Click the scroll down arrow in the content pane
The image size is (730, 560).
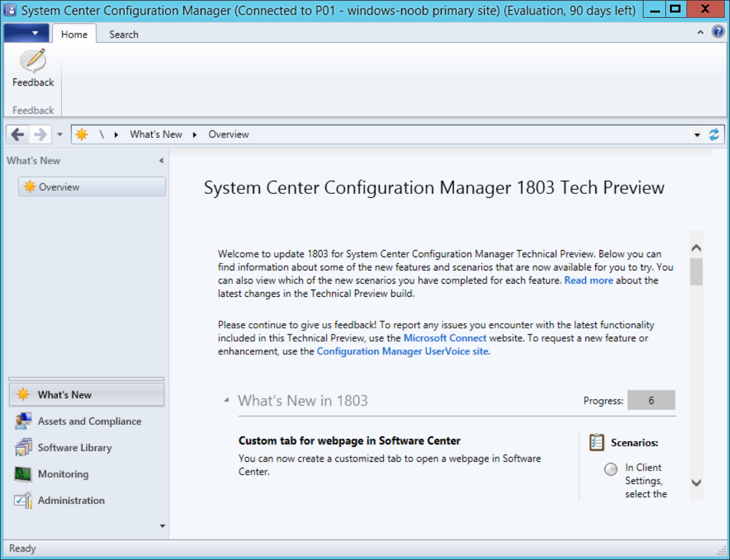click(x=696, y=483)
